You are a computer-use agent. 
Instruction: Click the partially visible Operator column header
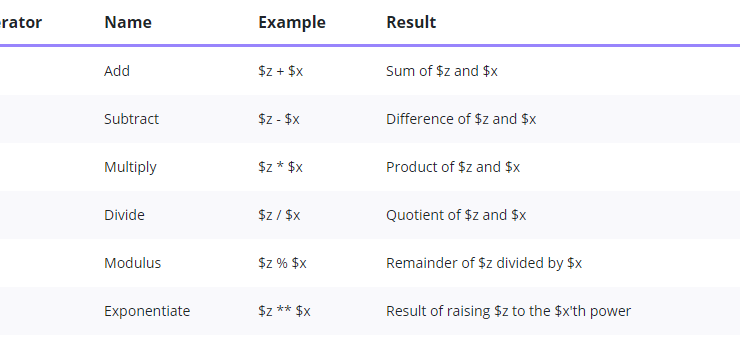point(21,22)
